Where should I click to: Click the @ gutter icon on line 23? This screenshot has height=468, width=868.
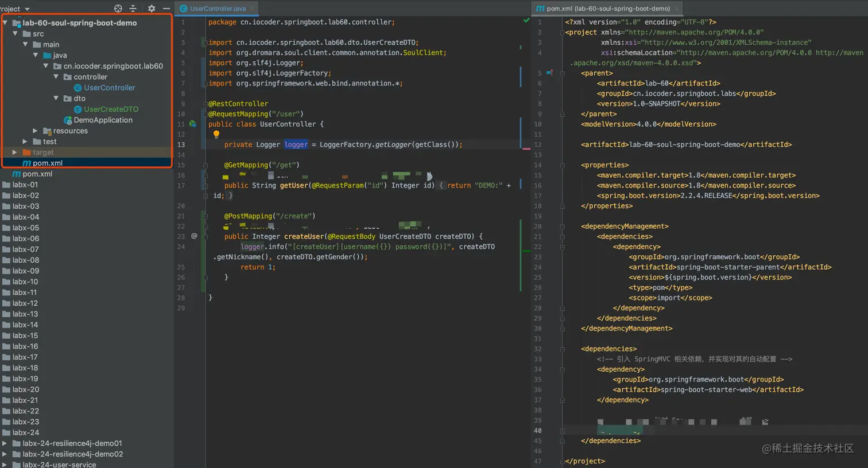click(194, 236)
